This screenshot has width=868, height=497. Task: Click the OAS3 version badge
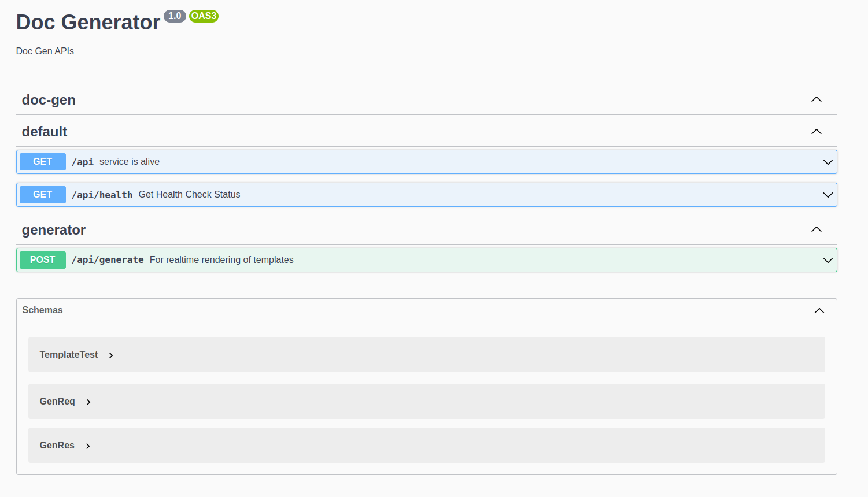click(204, 16)
